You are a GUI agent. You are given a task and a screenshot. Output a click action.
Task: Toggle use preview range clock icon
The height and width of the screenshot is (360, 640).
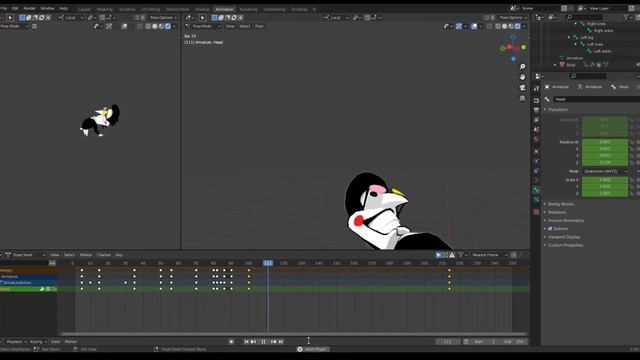[x=466, y=342]
